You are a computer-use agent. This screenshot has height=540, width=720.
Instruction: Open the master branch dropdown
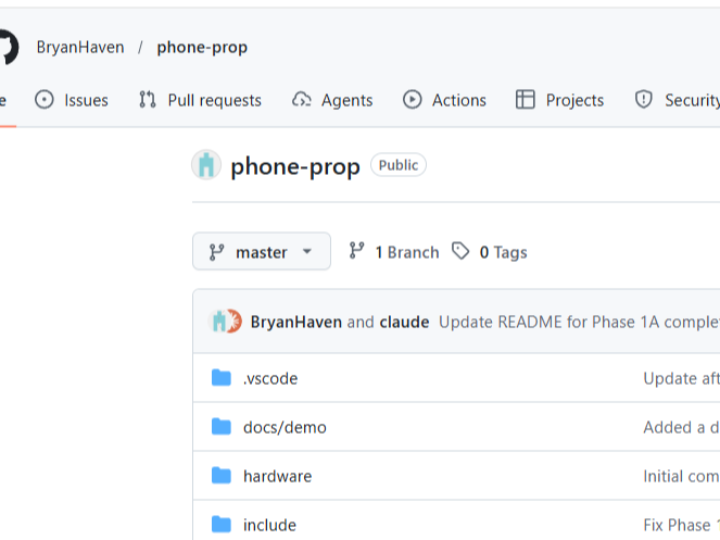coord(261,252)
